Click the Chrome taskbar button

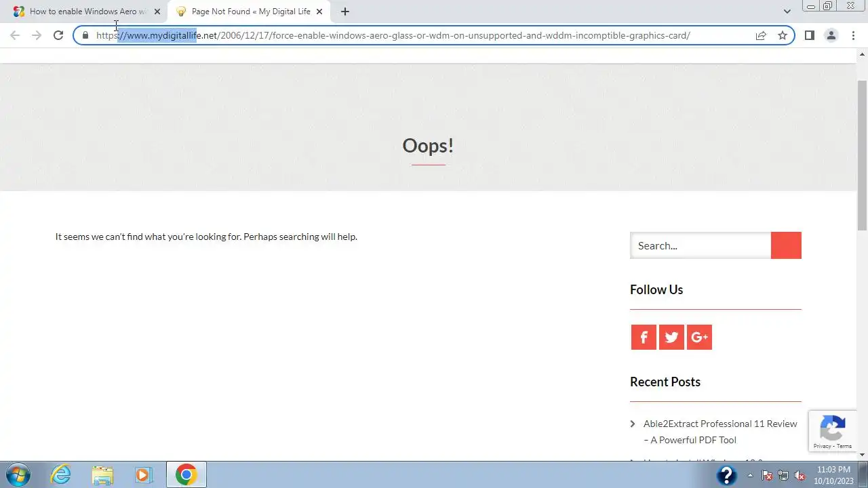coord(186,474)
